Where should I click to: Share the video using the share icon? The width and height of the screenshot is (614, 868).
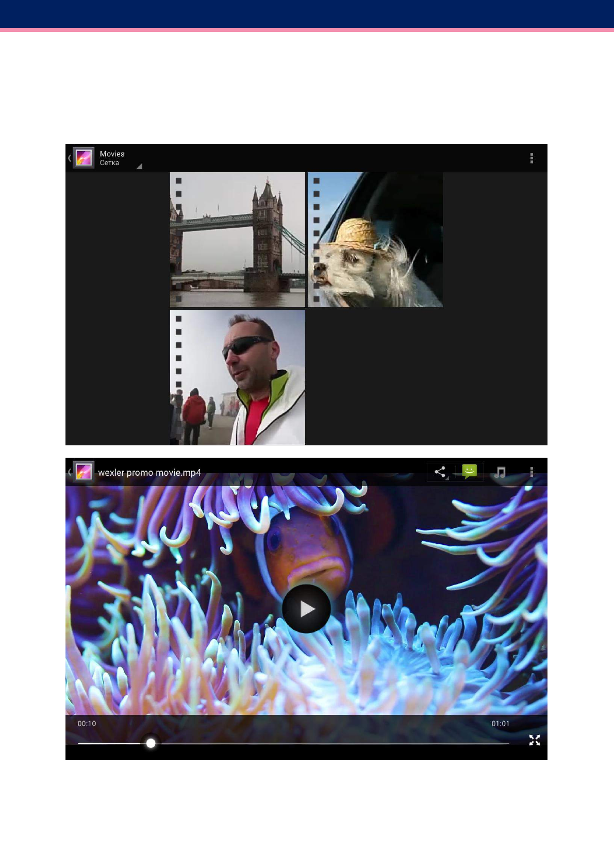[440, 472]
